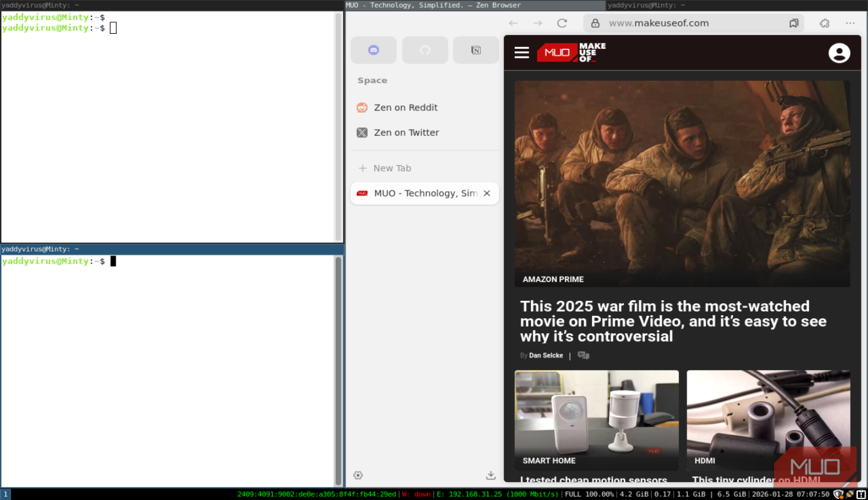
Task: Click the HDMI category label
Action: pos(705,461)
